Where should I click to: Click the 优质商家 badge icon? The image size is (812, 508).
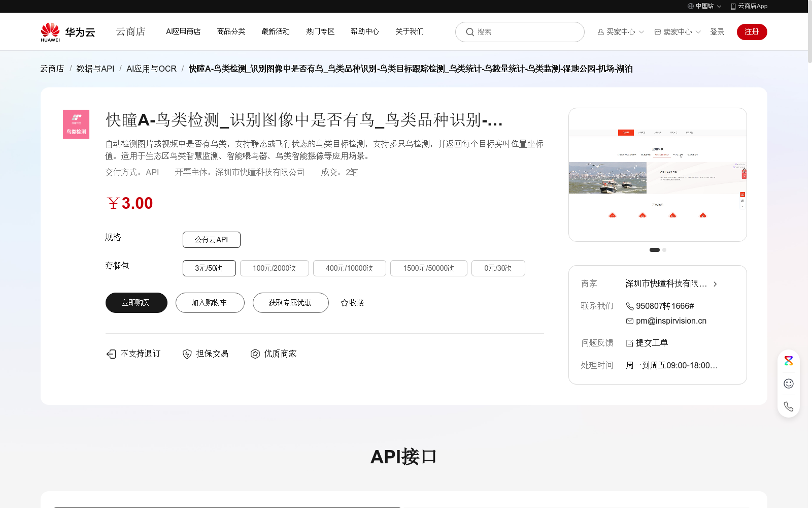coord(255,354)
